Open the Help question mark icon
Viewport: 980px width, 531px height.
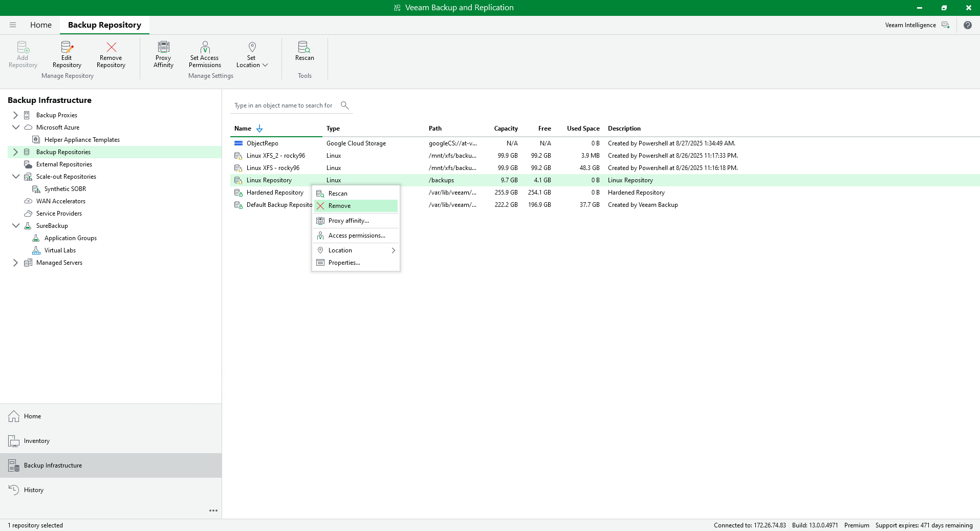coord(967,25)
